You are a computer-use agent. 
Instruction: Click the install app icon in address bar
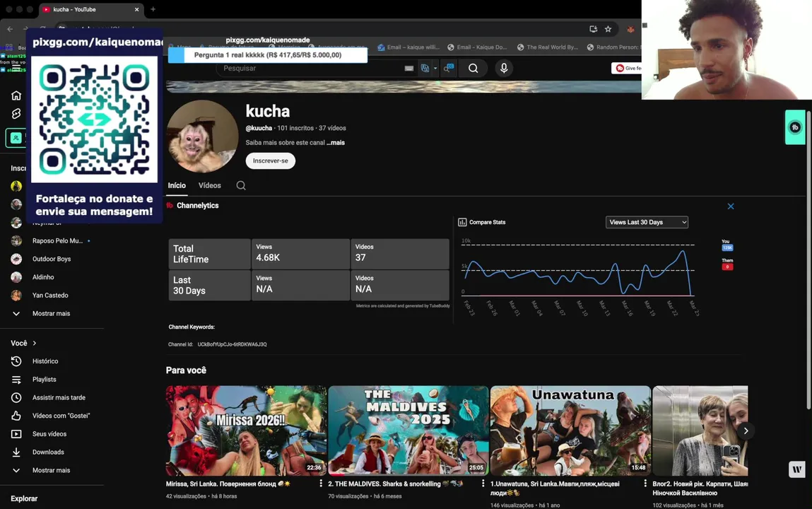(x=593, y=29)
